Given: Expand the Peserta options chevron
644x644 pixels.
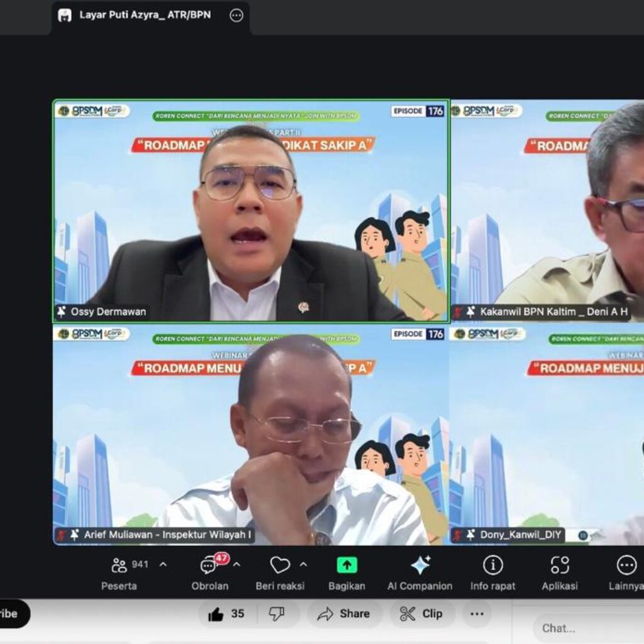Looking at the screenshot, I should coord(163,564).
